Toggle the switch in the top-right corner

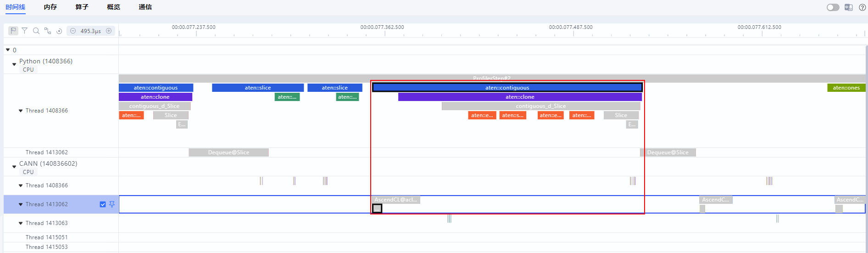(833, 7)
